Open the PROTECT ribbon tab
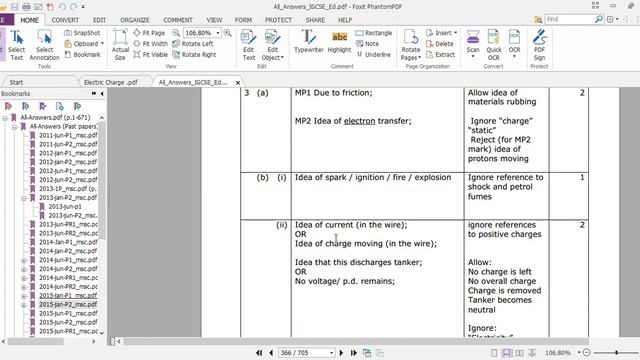 pos(278,20)
